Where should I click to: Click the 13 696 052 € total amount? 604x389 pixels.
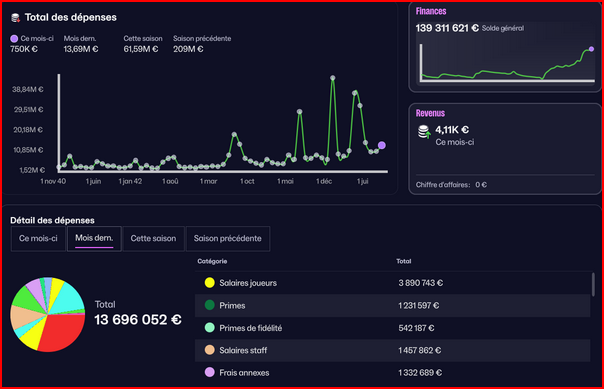tap(138, 320)
